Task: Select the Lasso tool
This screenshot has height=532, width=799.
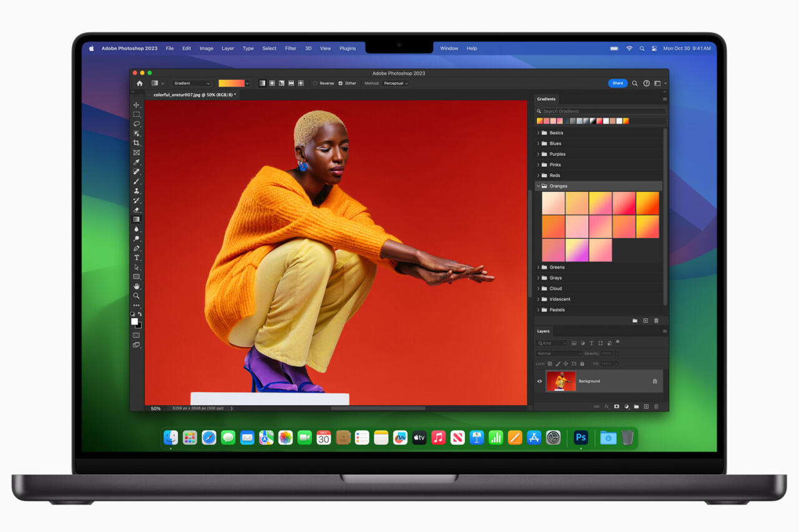Action: [x=136, y=123]
